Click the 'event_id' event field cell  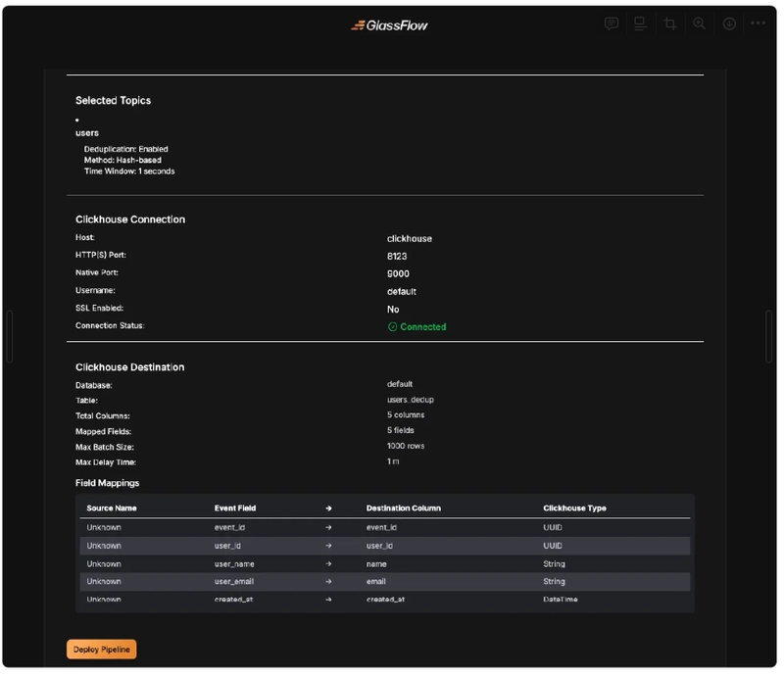[x=229, y=527]
